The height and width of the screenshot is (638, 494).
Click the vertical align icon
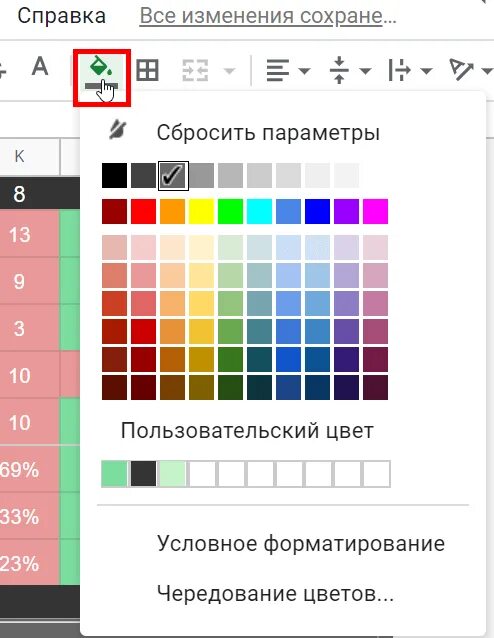(339, 70)
